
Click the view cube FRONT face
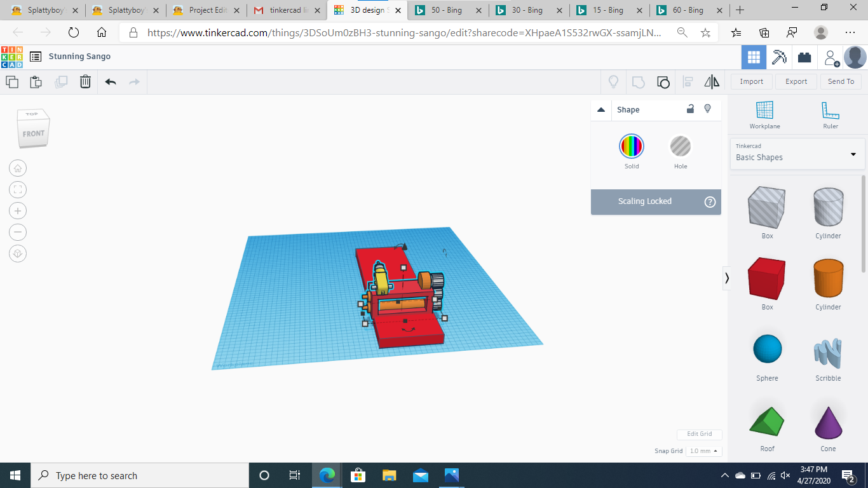pos(34,134)
